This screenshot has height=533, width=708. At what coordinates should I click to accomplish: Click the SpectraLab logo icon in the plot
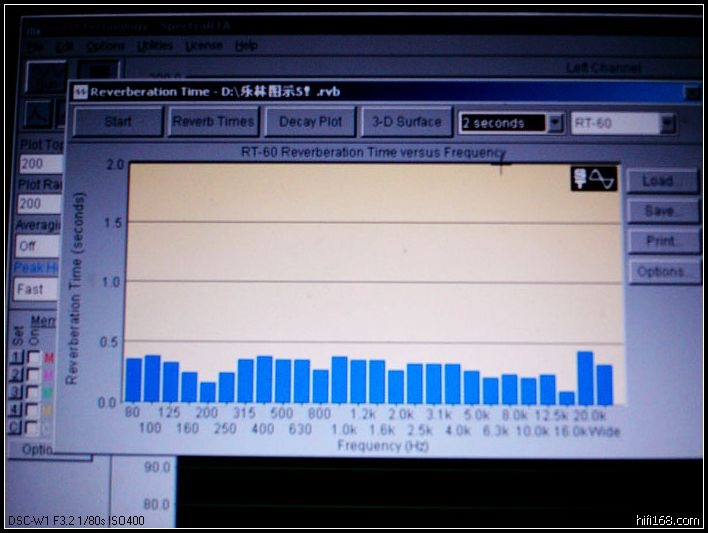(x=596, y=178)
